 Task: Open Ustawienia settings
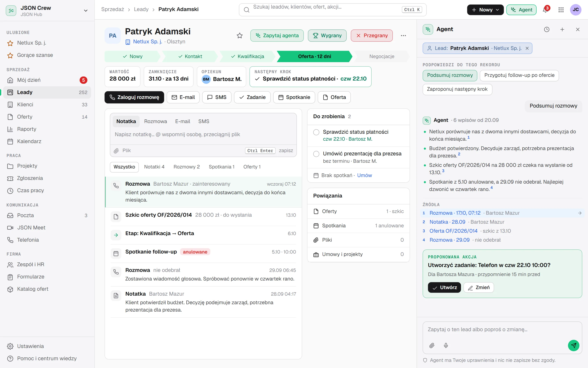(47, 346)
